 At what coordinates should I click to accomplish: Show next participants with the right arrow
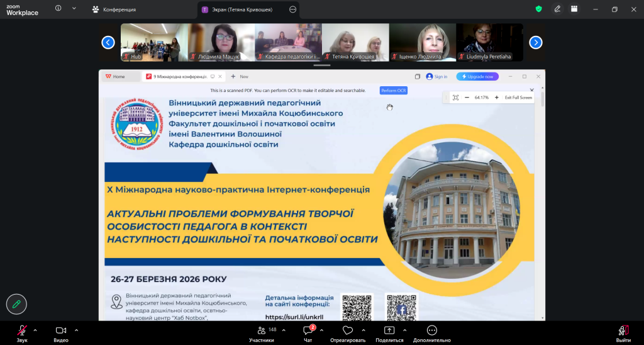point(535,42)
